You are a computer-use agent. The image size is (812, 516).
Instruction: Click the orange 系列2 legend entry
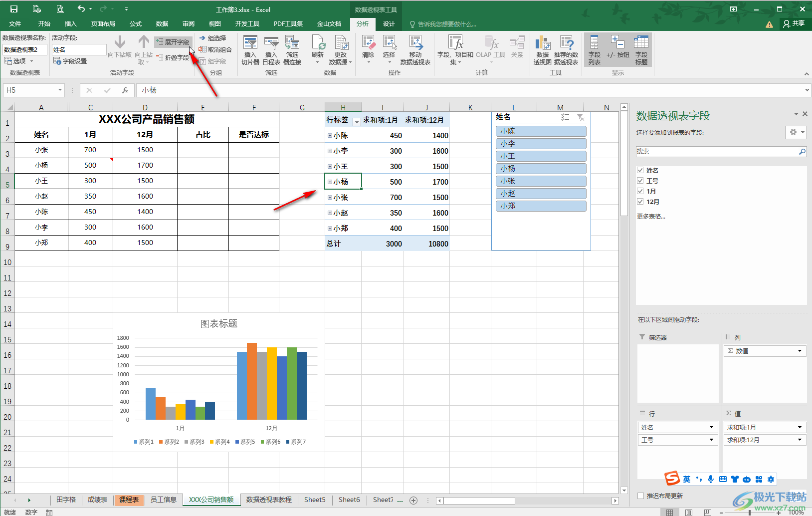coord(169,442)
